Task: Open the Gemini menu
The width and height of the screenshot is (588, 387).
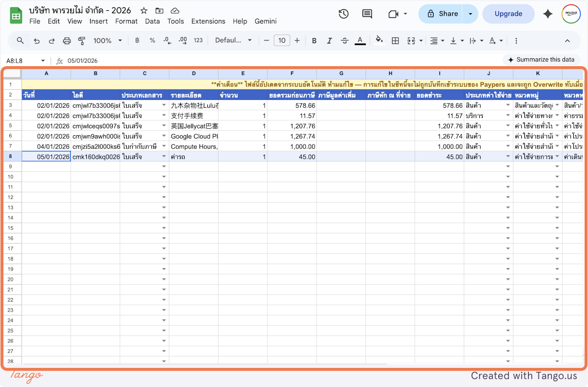Action: [266, 21]
